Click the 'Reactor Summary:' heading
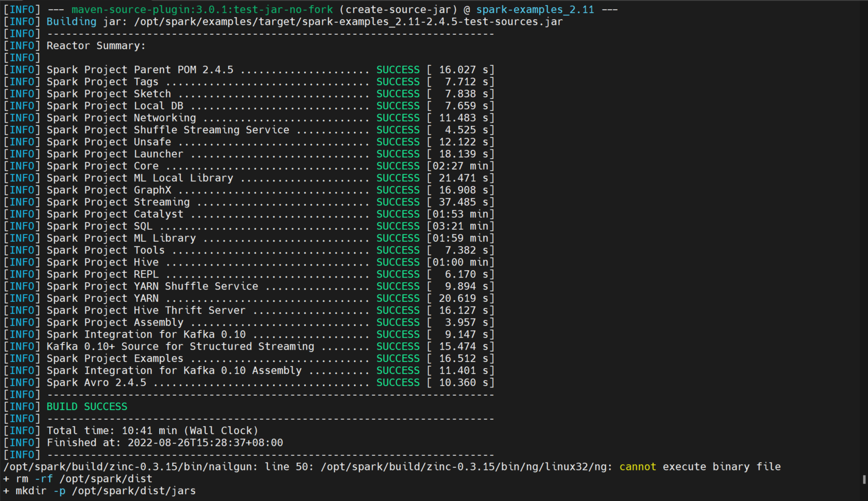The width and height of the screenshot is (868, 501). tap(96, 46)
